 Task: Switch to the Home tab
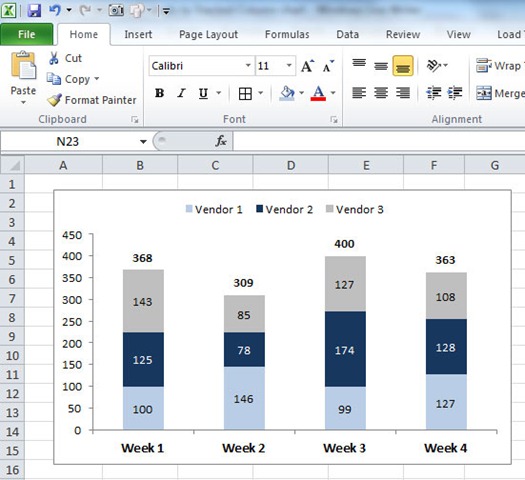[x=84, y=34]
